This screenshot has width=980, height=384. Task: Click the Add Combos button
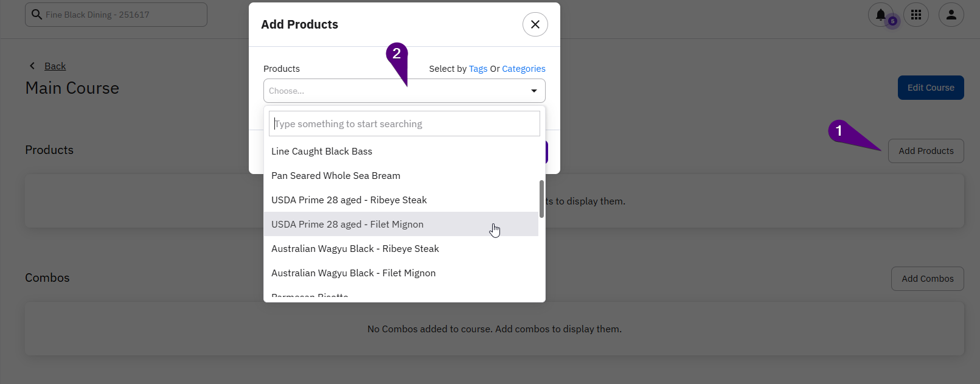pyautogui.click(x=927, y=279)
